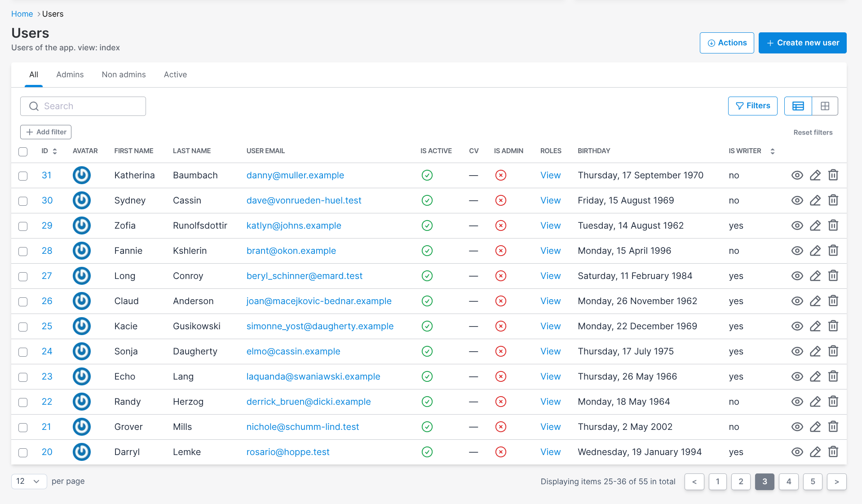Tick the checkbox for user 26
862x504 pixels.
tap(23, 301)
